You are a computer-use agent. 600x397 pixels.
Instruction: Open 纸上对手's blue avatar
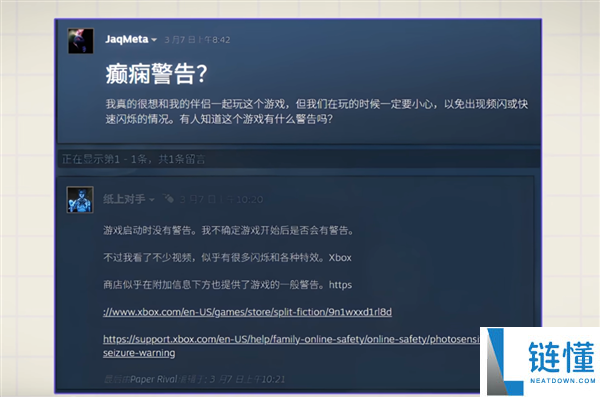pos(80,199)
